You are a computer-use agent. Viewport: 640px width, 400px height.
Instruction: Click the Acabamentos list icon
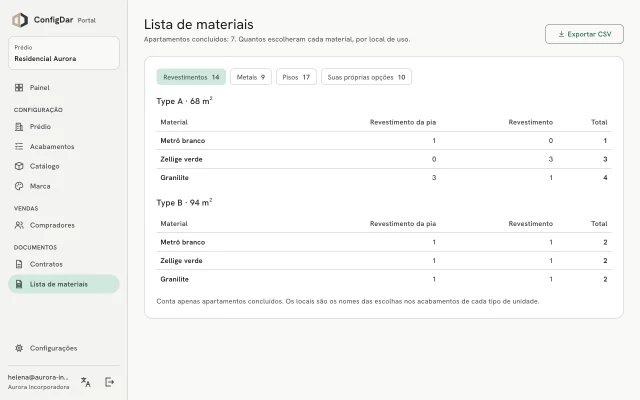[x=19, y=147]
